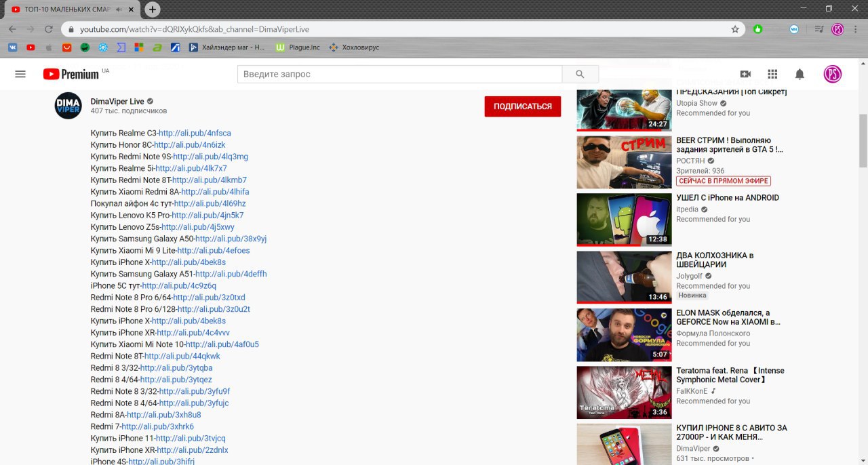Open Honor 8C link ali.pub/4n6izk

click(189, 145)
